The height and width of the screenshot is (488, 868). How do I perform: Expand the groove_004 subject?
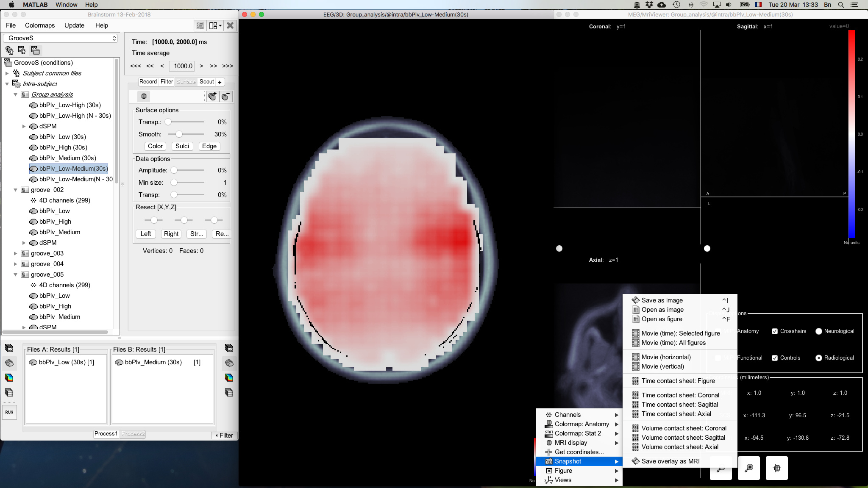point(16,264)
